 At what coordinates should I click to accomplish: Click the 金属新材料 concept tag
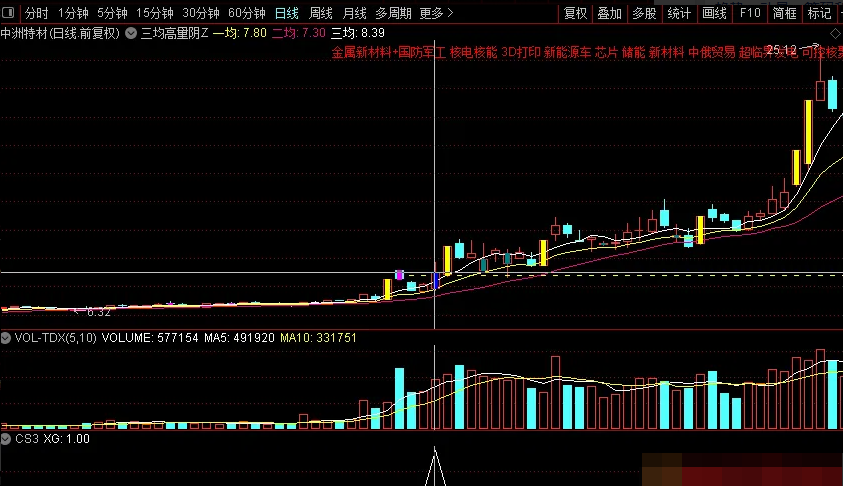(361, 52)
